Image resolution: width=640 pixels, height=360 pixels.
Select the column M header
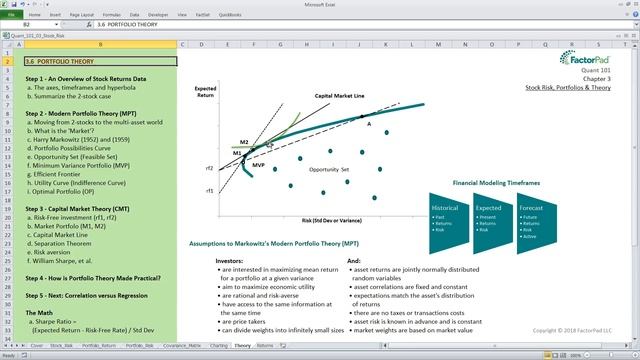click(x=438, y=44)
